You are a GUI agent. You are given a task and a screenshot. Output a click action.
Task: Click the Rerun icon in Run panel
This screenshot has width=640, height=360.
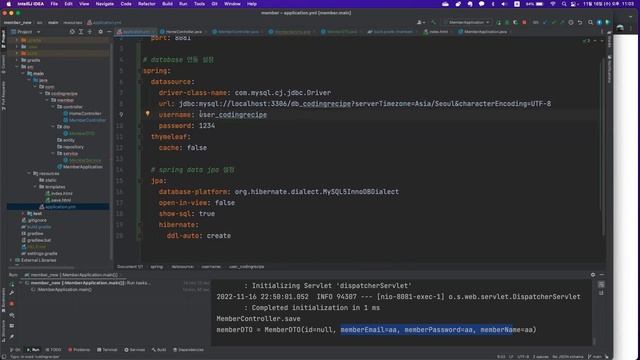coord(12,284)
